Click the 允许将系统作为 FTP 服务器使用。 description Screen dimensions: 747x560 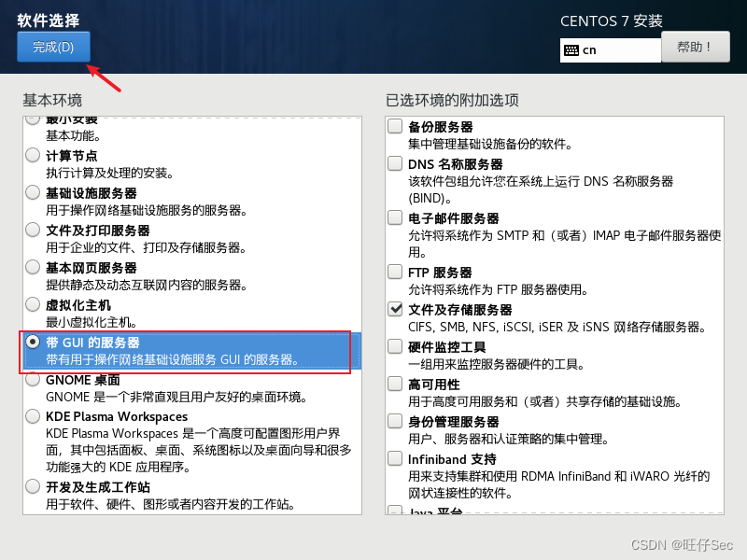[499, 289]
